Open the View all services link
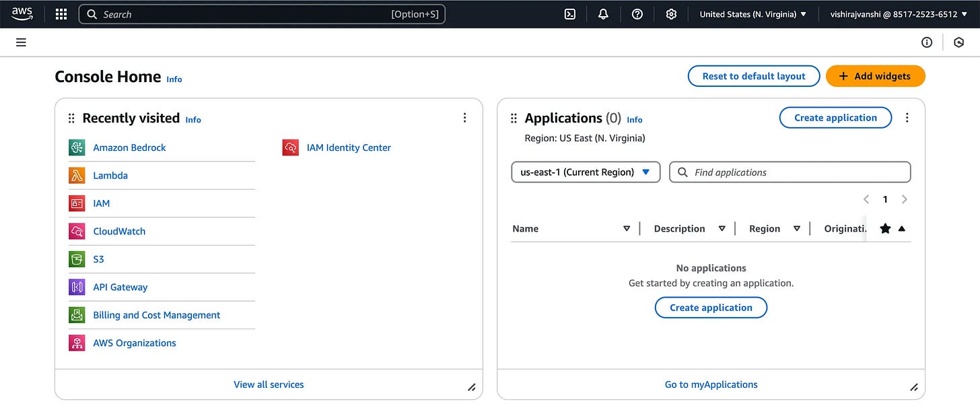The height and width of the screenshot is (408, 980). tap(269, 384)
